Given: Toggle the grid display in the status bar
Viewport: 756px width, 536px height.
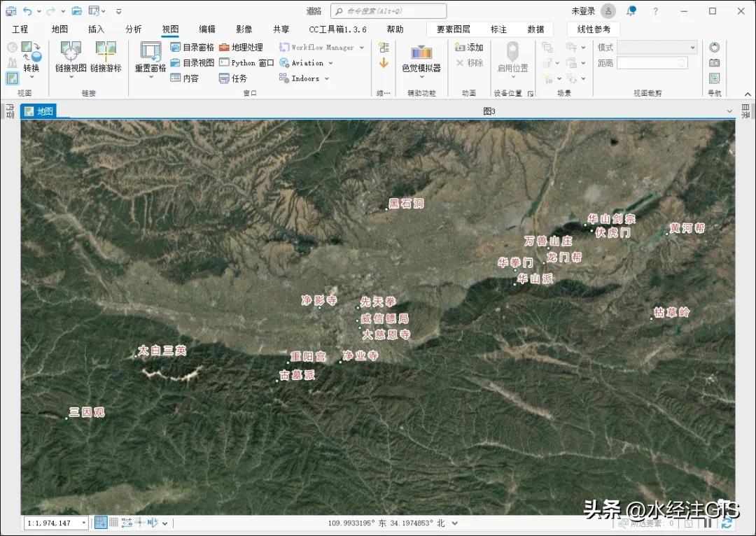Looking at the screenshot, I should point(114,522).
